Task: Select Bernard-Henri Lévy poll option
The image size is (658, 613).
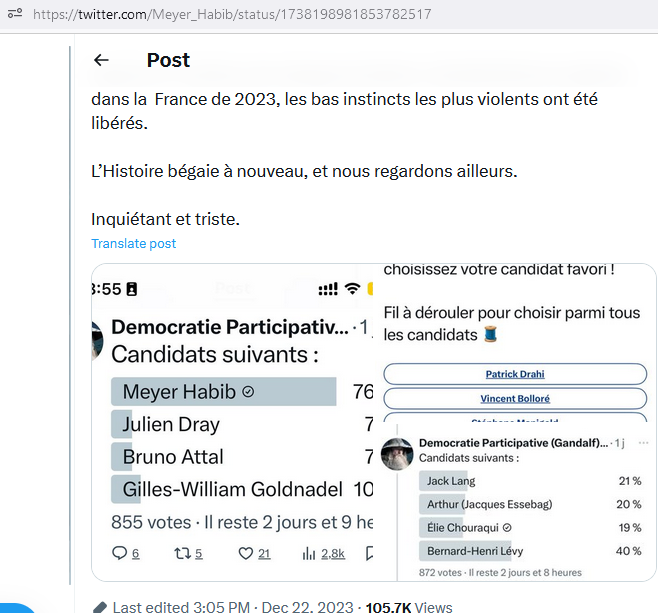Action: (530, 551)
